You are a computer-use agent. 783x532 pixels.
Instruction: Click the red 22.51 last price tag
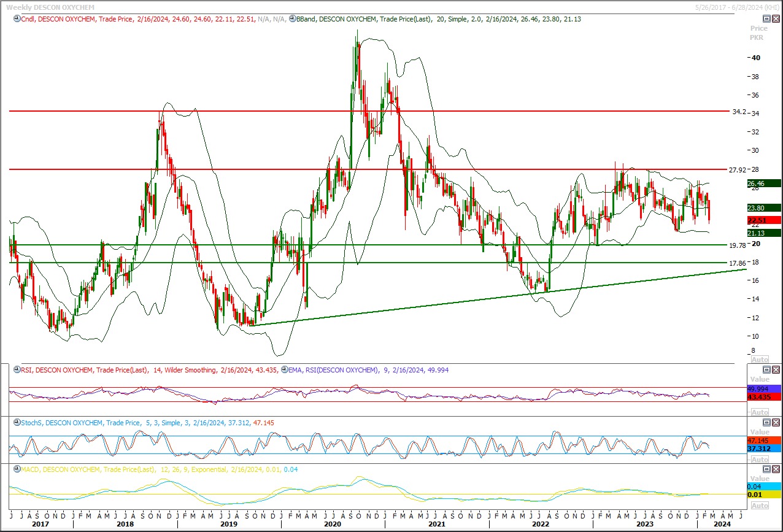(x=763, y=220)
